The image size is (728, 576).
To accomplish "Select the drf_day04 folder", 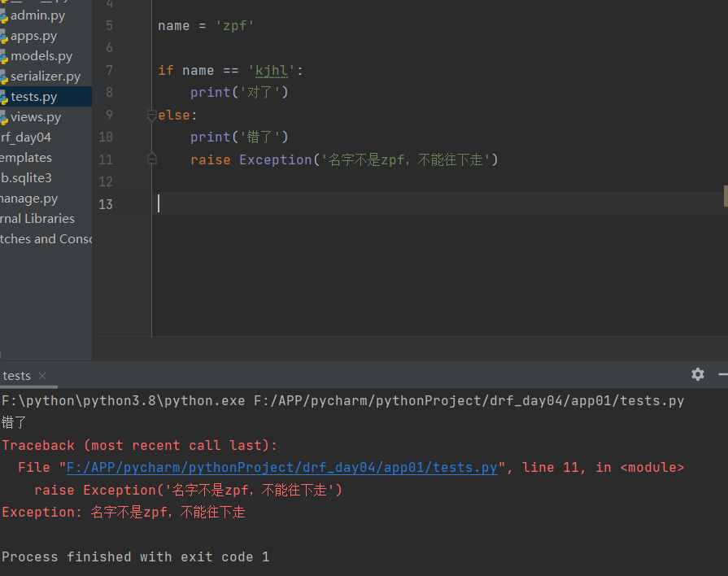I will coord(25,137).
